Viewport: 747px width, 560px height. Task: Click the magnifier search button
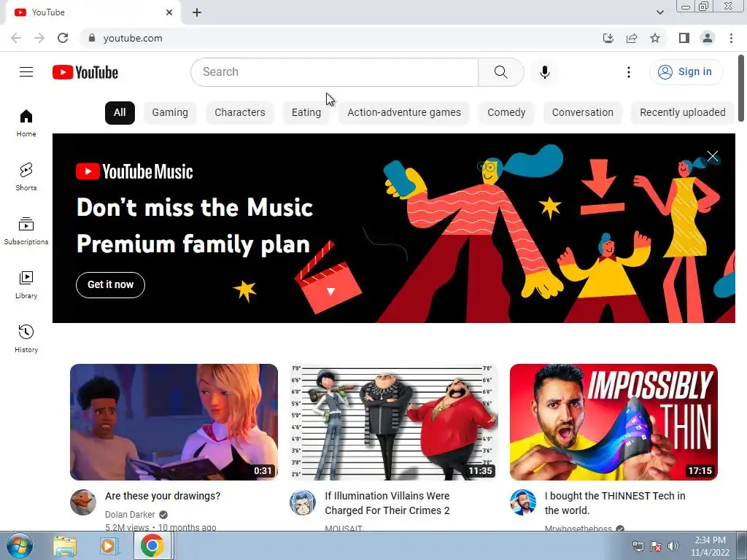500,72
